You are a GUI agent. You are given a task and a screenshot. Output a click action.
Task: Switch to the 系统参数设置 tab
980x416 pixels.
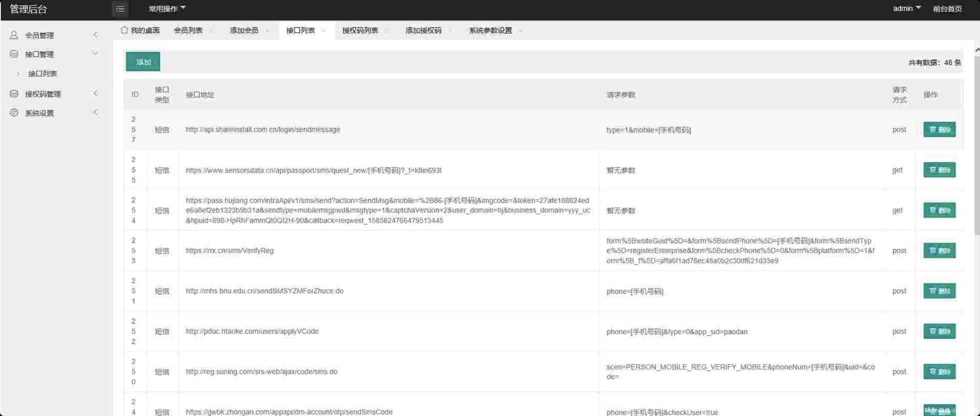click(490, 31)
